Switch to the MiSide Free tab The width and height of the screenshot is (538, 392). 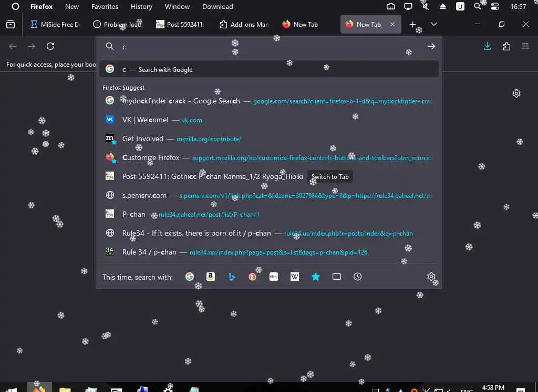55,24
